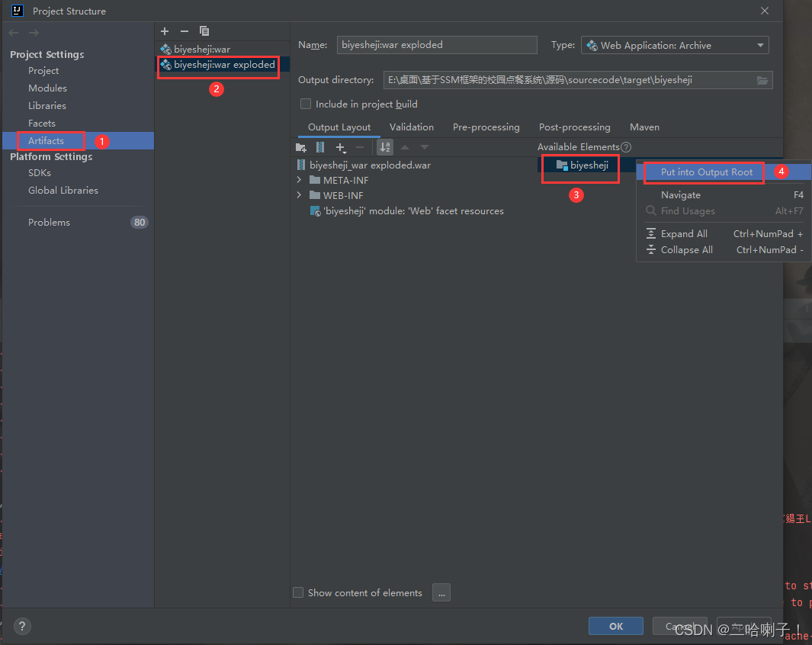812x645 pixels.
Task: Open the Pre-processing tab
Action: [486, 127]
